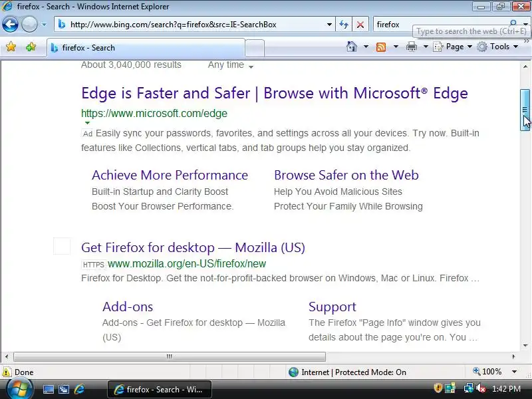
Task: Open Favorites Center star icon
Action: [11, 47]
